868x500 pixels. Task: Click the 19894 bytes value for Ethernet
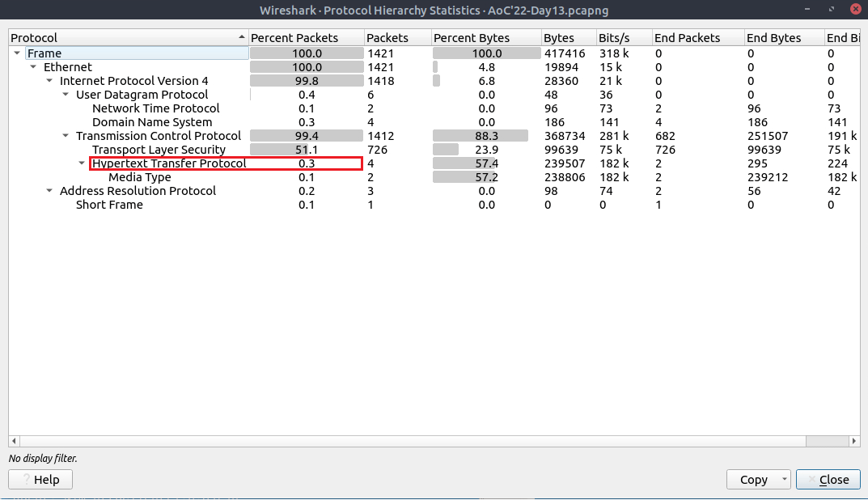[x=561, y=67]
